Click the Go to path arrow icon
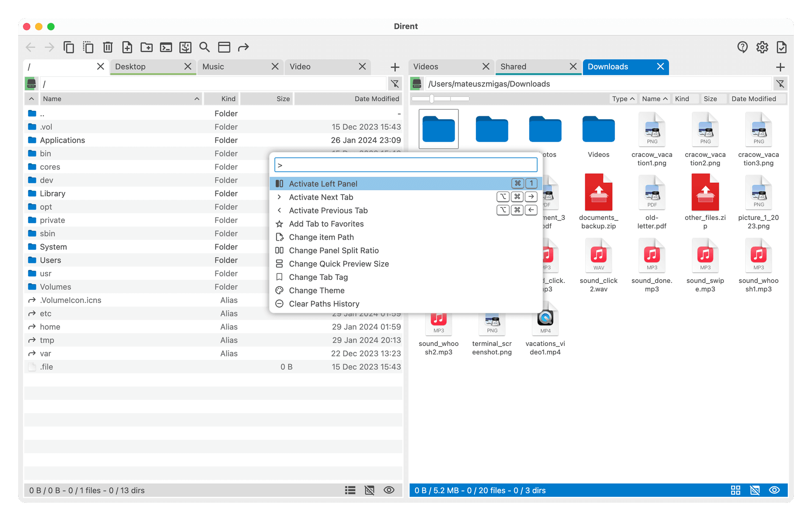The width and height of the screenshot is (812, 521). (x=243, y=47)
